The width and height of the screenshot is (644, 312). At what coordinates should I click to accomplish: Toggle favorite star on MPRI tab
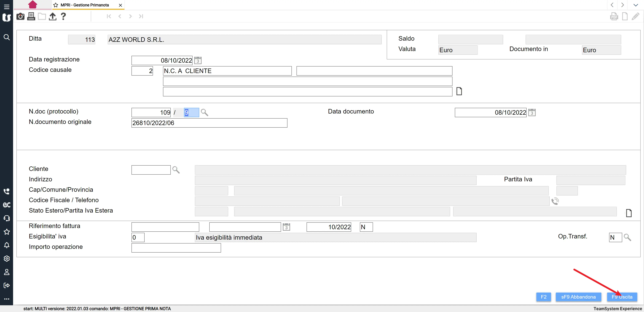pos(56,5)
